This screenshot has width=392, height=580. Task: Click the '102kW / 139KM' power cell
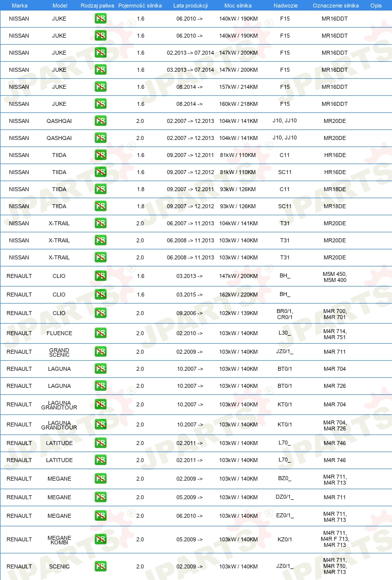238,313
